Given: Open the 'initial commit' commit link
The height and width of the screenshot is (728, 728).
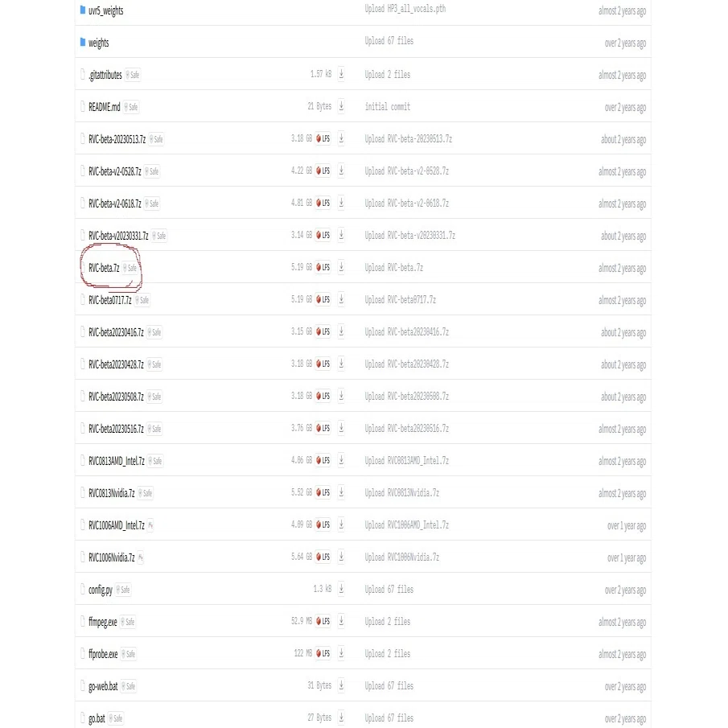Looking at the screenshot, I should 388,107.
